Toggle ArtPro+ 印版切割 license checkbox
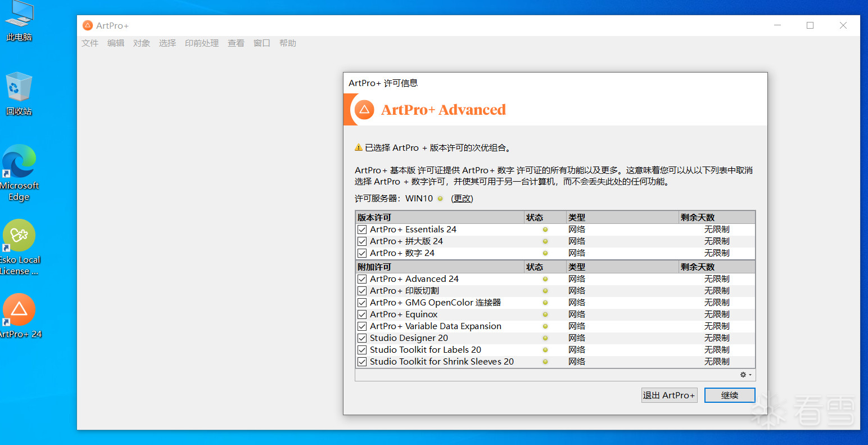The width and height of the screenshot is (868, 445). pos(362,291)
